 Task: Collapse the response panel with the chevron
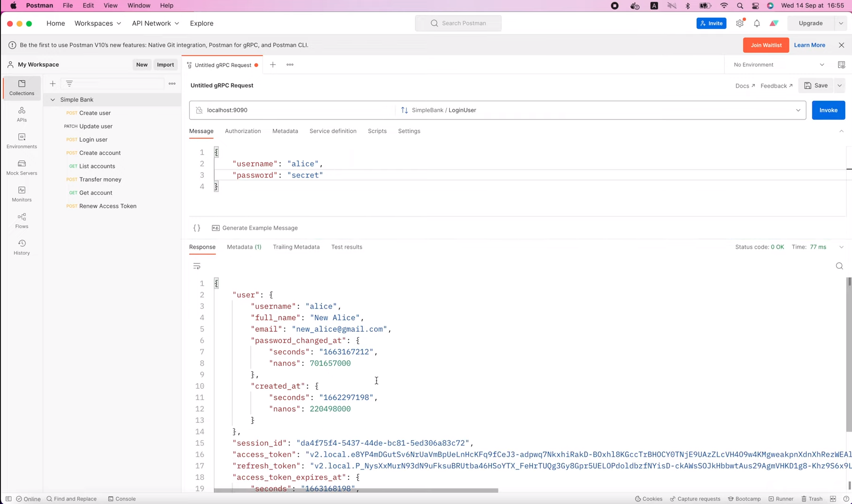click(841, 247)
